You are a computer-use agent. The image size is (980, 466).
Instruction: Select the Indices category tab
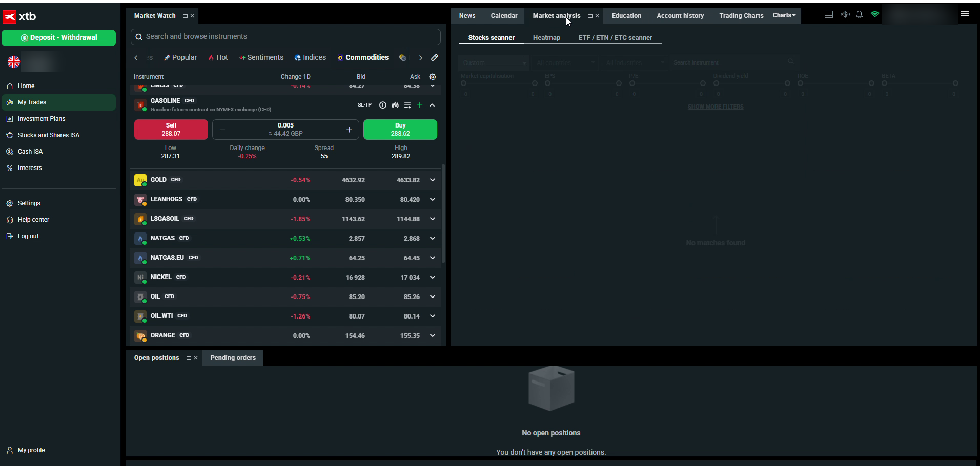(x=310, y=58)
